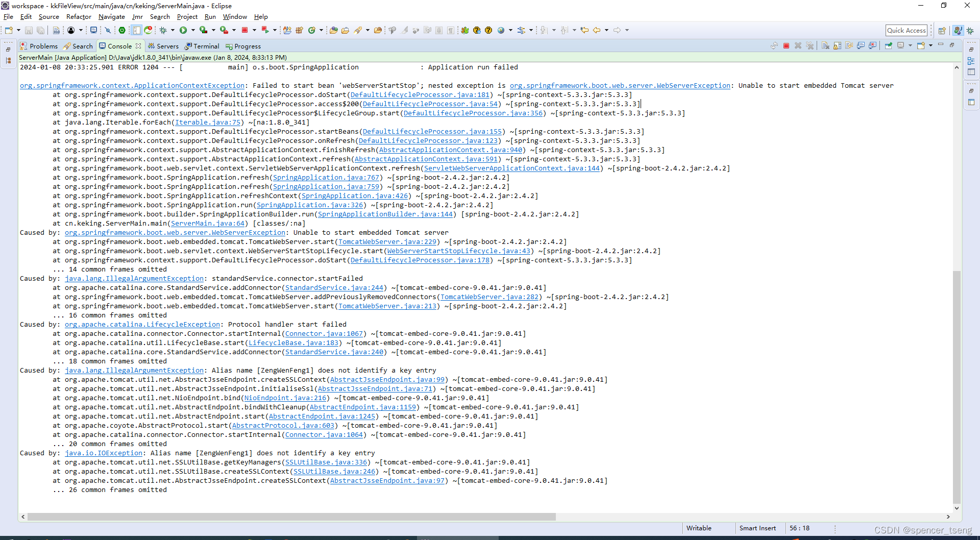Screen dimensions: 980x540
Task: Click the Console vertical scrollbar thumb
Action: coord(957,387)
